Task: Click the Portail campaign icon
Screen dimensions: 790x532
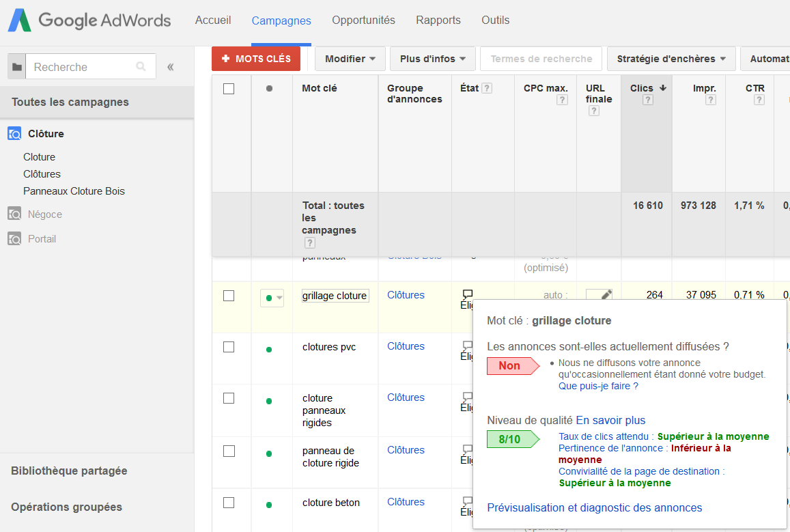Action: 14,238
